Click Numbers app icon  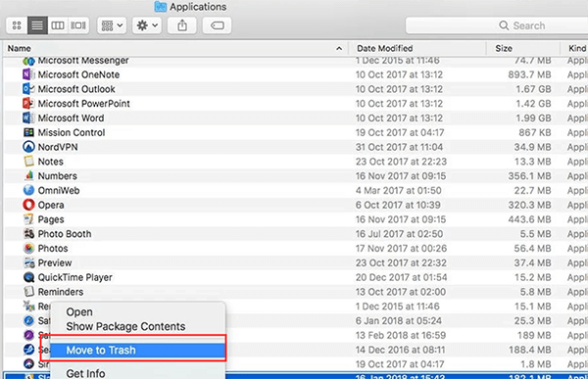28,175
